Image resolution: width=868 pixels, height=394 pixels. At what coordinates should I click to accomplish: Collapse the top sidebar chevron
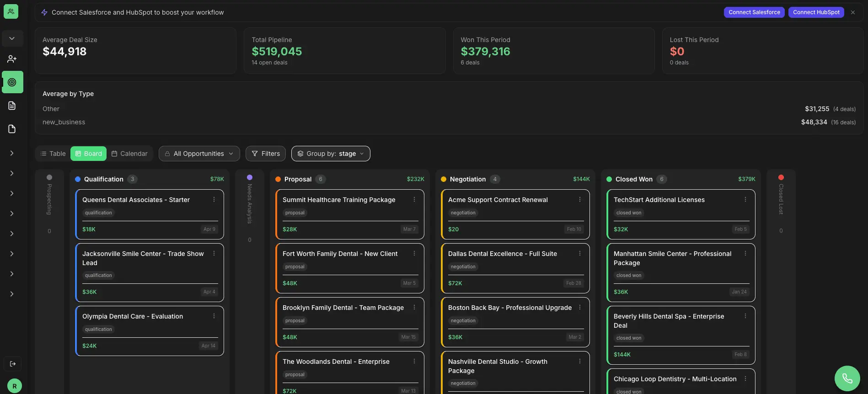coord(12,38)
